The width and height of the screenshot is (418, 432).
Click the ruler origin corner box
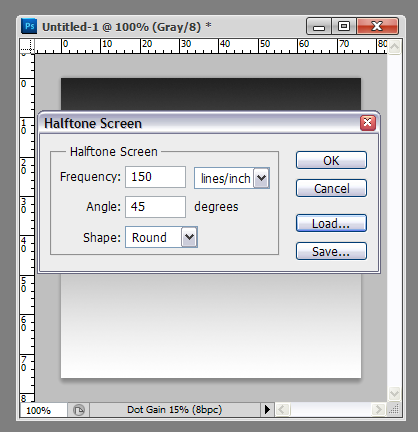tap(27, 46)
